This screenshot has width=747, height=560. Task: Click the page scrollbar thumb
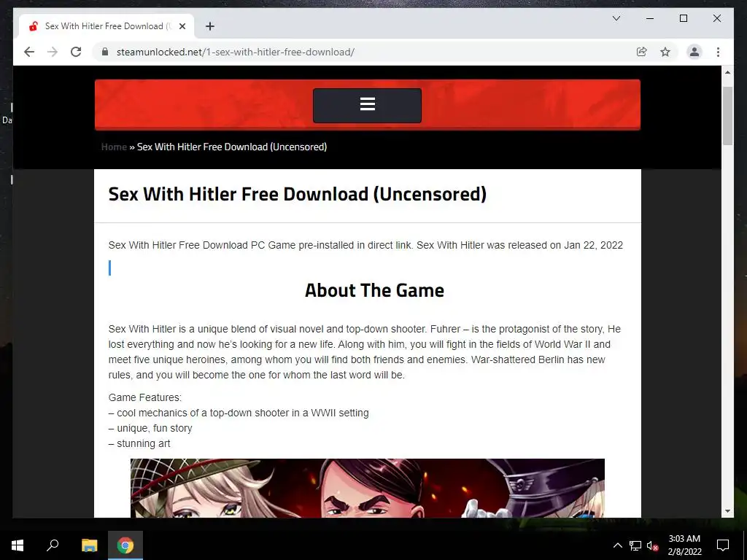727,116
